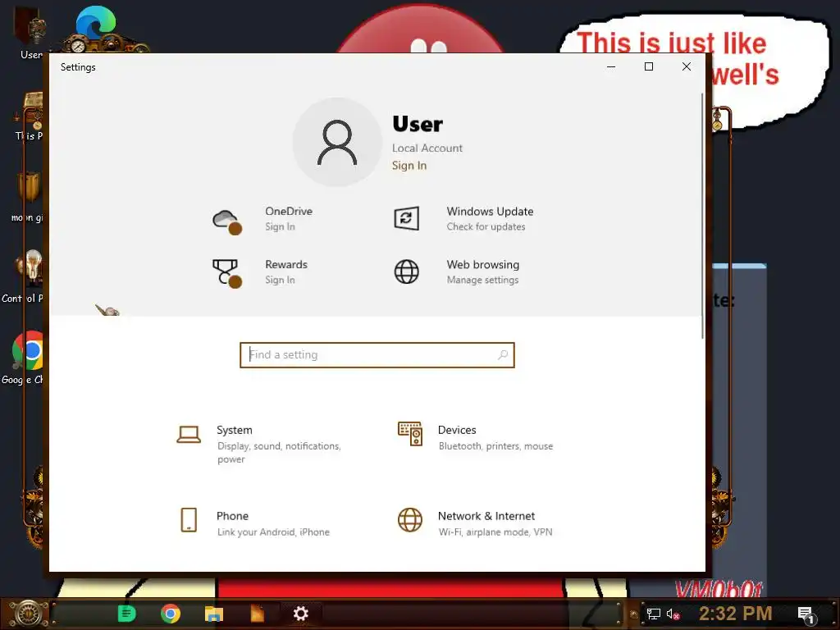Open Google Chrome from the taskbar

[171, 614]
